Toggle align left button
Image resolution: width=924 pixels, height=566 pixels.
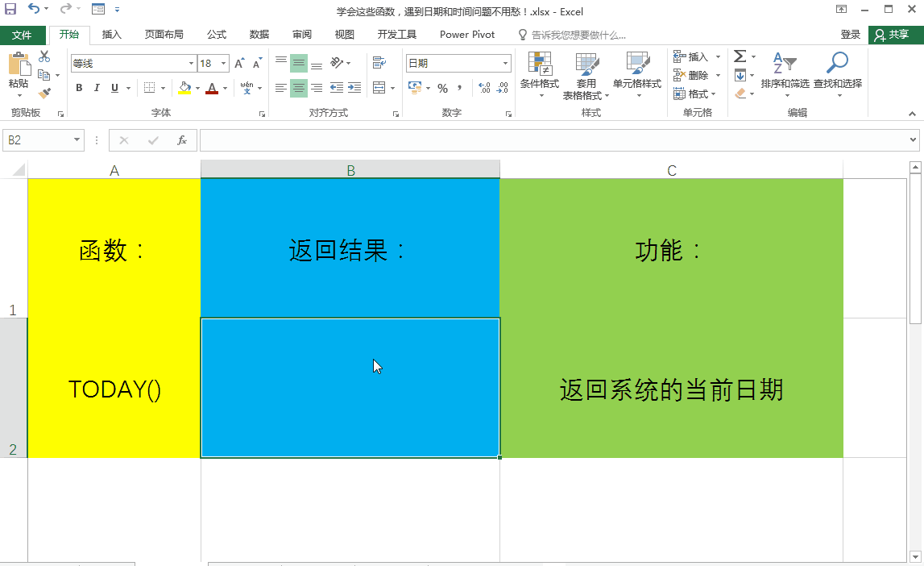pyautogui.click(x=281, y=88)
